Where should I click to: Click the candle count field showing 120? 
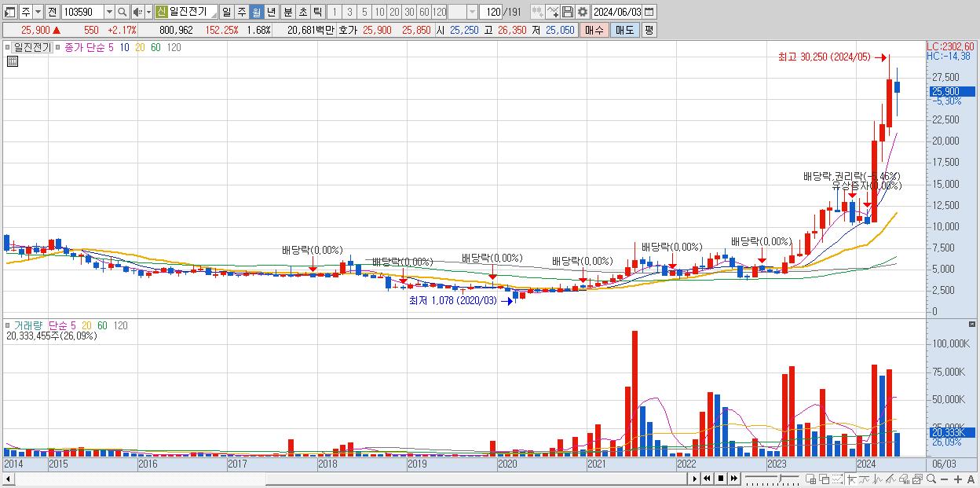[491, 12]
